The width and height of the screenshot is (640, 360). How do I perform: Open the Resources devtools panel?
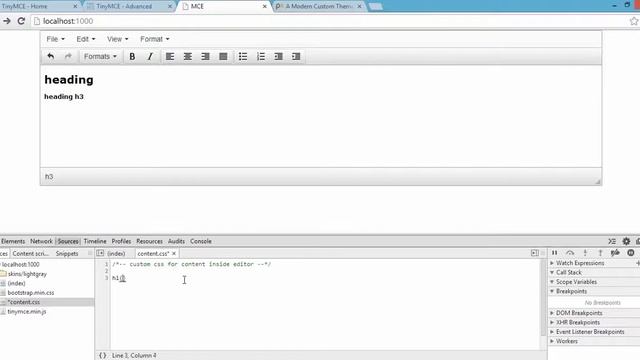click(149, 241)
